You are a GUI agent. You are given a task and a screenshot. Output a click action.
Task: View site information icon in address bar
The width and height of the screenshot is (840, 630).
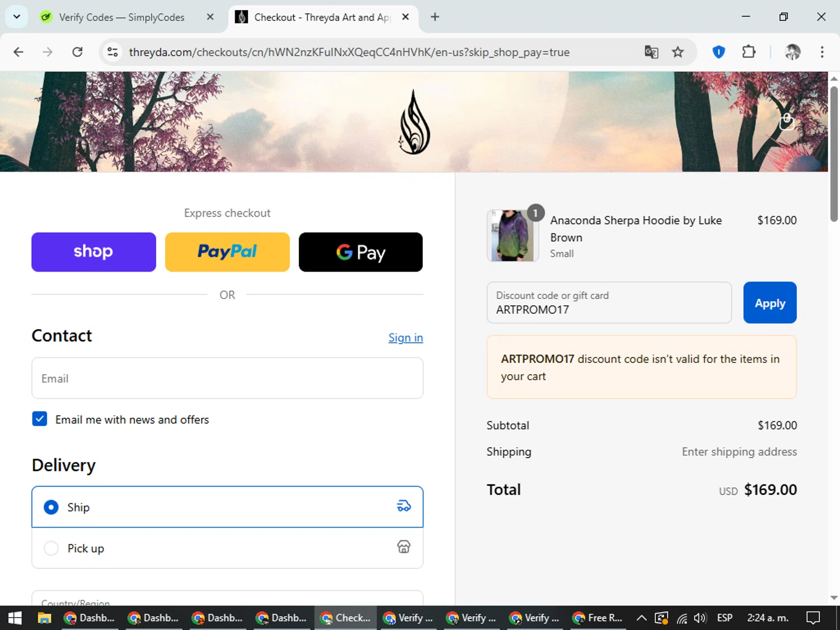(113, 52)
